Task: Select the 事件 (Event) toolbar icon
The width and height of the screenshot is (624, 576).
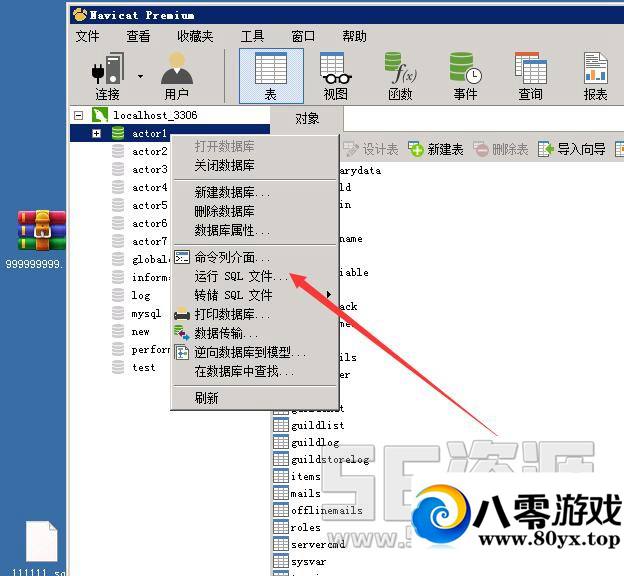Action: [x=465, y=76]
